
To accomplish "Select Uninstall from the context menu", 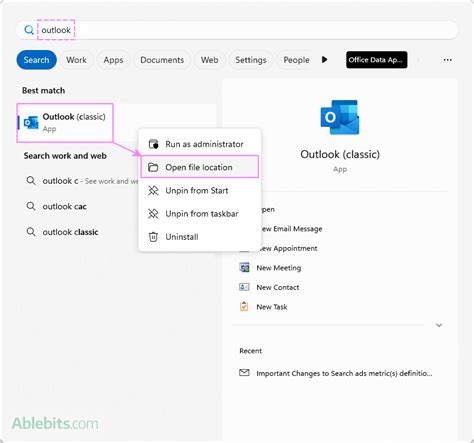I will (x=199, y=237).
